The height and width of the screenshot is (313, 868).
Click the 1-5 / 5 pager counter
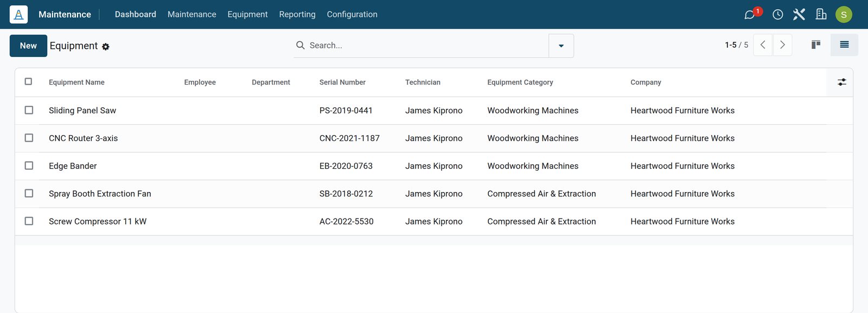736,45
